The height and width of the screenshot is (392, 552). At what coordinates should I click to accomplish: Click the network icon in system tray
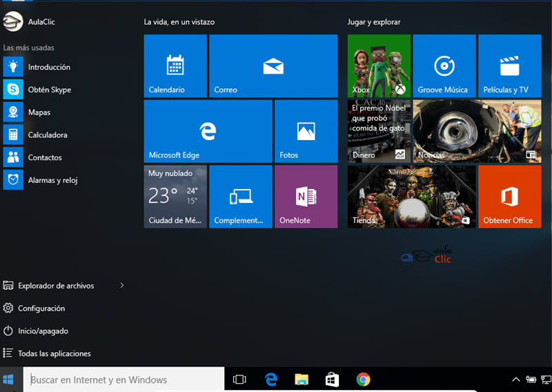[x=546, y=380]
